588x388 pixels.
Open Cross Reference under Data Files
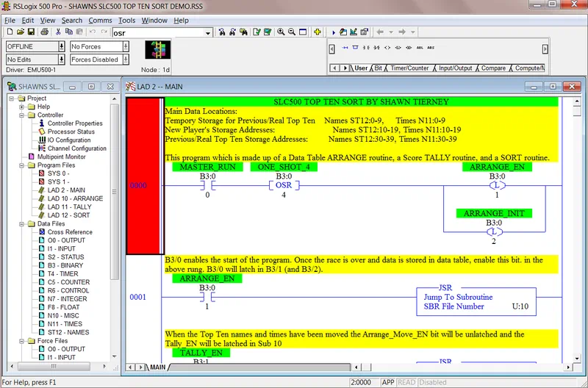coord(70,232)
